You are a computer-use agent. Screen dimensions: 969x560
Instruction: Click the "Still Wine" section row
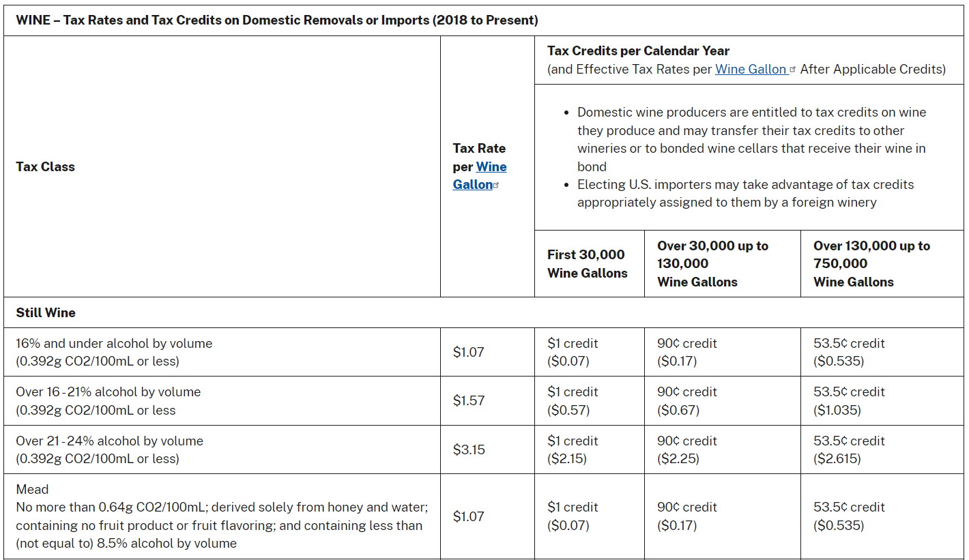click(46, 312)
